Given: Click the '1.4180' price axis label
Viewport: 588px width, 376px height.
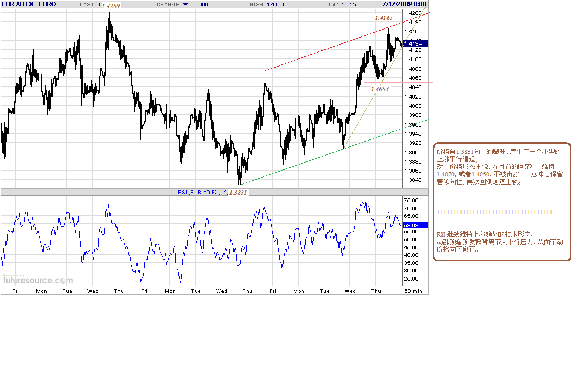Looking at the screenshot, I should (413, 22).
